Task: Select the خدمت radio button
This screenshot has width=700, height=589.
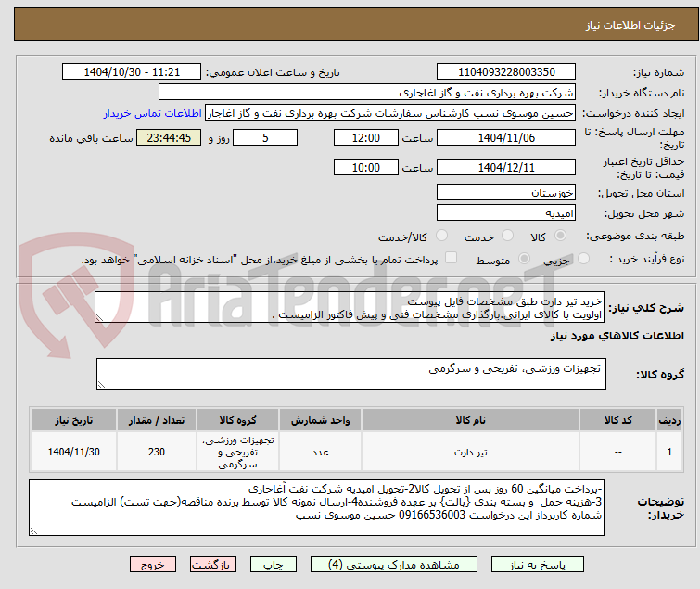Action: (507, 236)
